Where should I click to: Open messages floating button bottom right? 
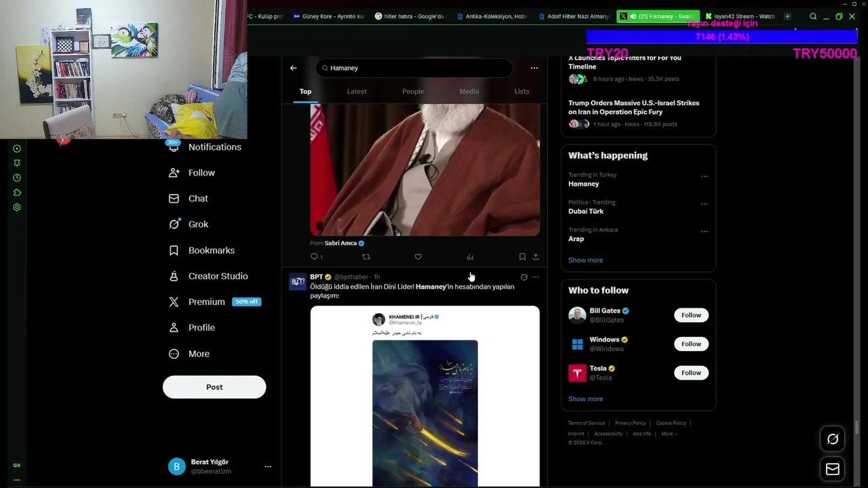(x=833, y=469)
